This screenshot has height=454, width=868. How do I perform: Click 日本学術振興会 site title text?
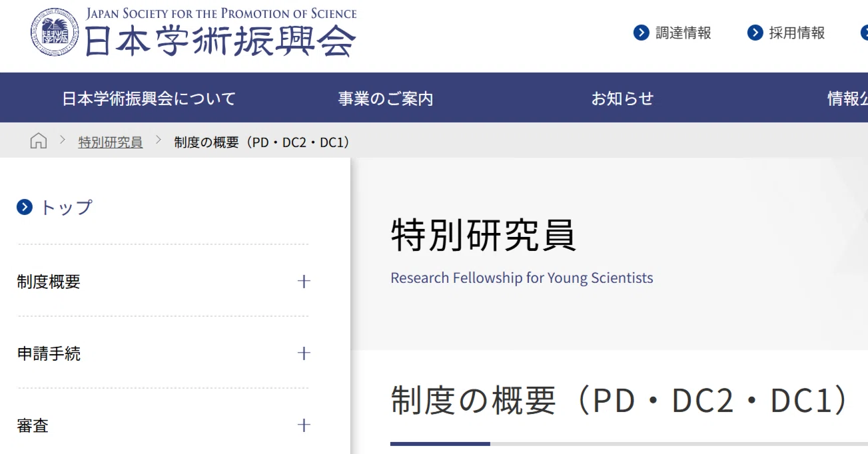(220, 41)
